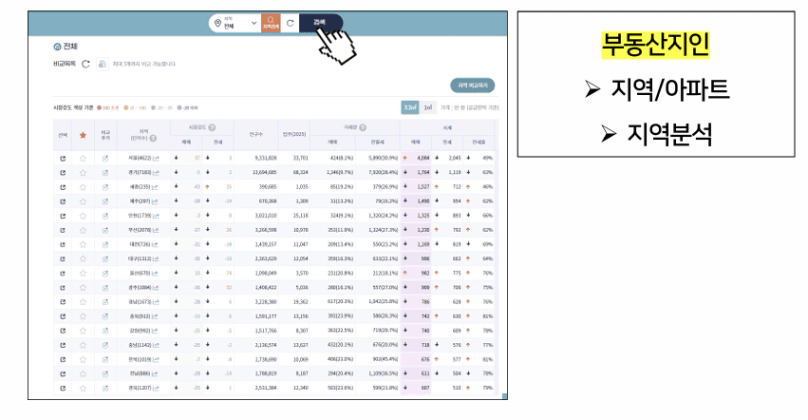Click the select icon in the 경북(1207) row
This screenshot has height=420, width=808.
(63, 388)
